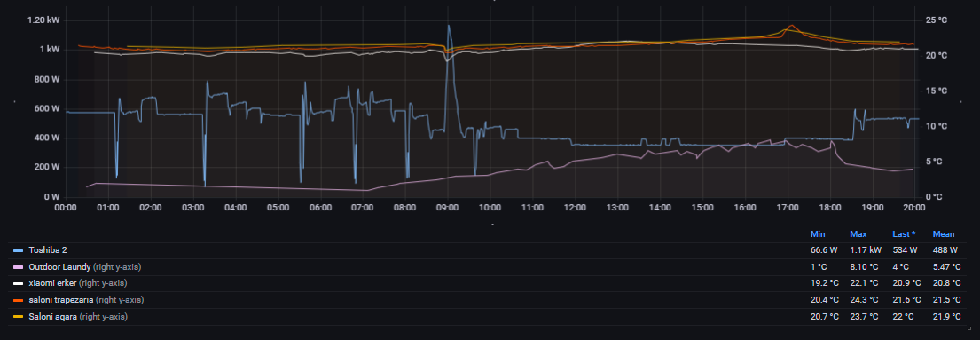This screenshot has height=340, width=980.
Task: Click the 600 W left axis label
Action: (47, 108)
